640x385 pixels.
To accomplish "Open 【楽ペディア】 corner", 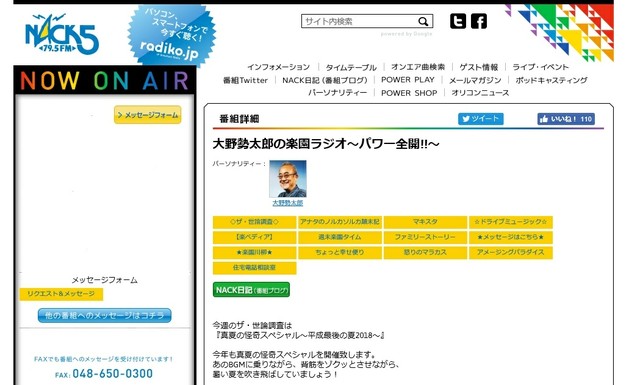I will 254,237.
